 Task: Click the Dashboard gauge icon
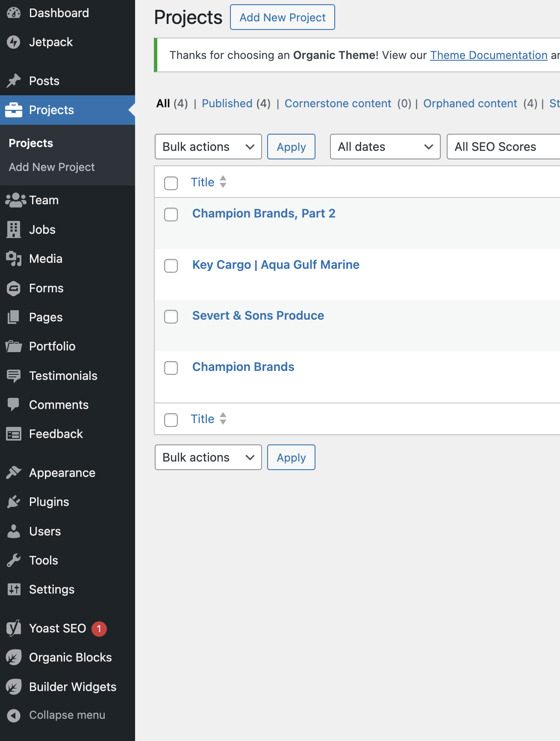tap(14, 13)
